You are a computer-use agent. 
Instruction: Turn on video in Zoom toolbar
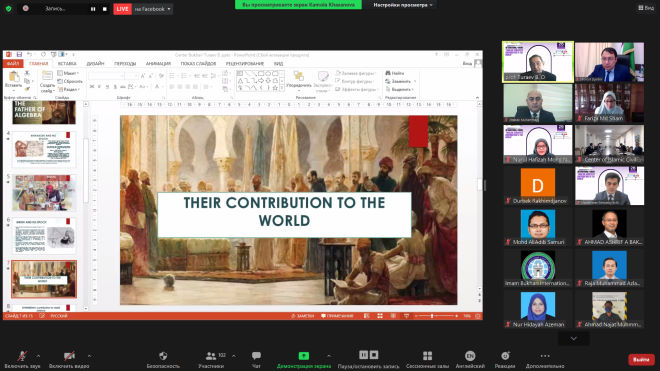pyautogui.click(x=69, y=356)
